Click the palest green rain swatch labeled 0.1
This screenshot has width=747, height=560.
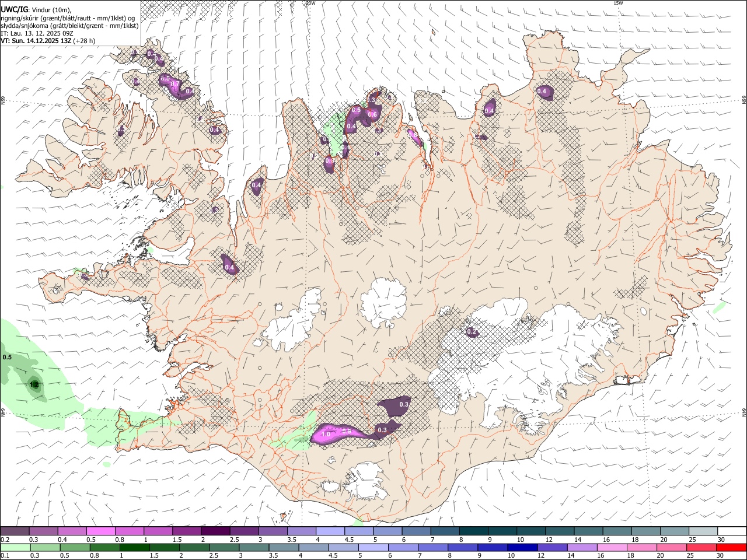click(x=15, y=548)
